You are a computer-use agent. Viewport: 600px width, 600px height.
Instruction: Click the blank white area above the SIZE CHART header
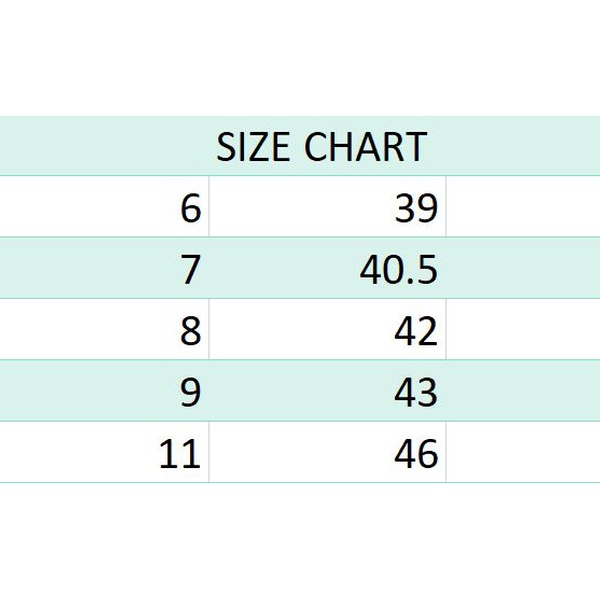tap(300, 60)
